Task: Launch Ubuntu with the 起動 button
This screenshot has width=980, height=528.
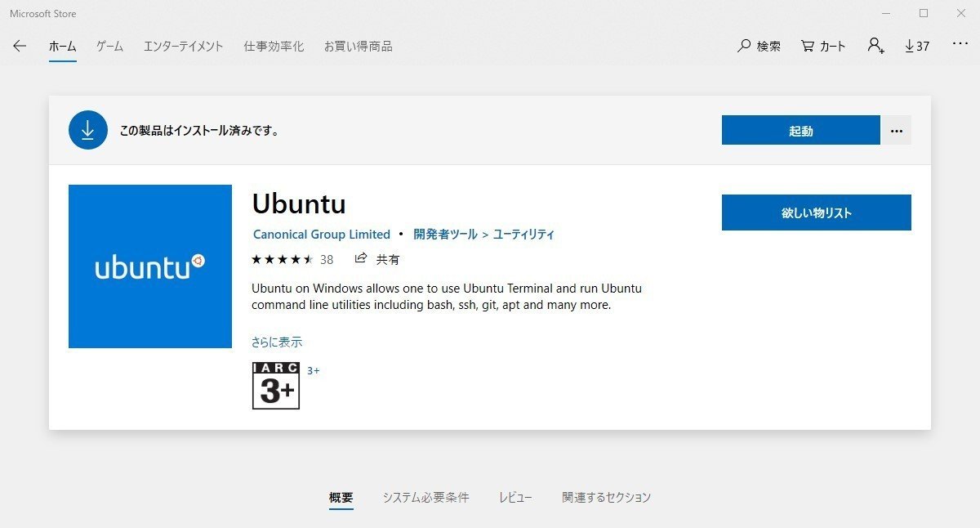Action: 800,130
